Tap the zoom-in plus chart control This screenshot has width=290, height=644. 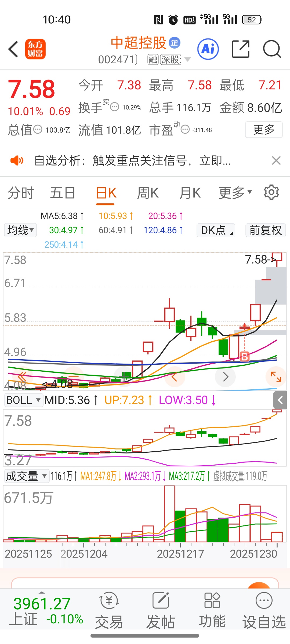pos(124,376)
